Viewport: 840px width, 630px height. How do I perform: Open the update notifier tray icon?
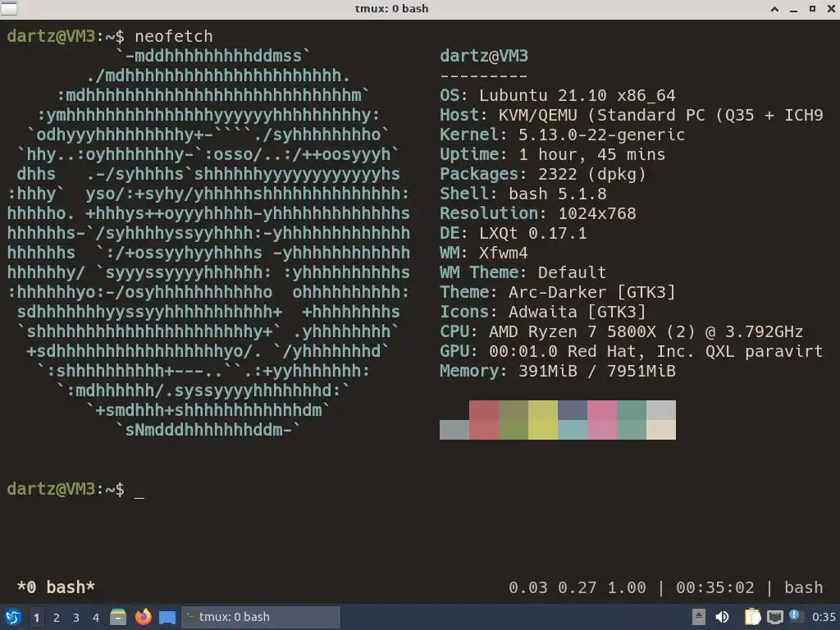[x=796, y=617]
